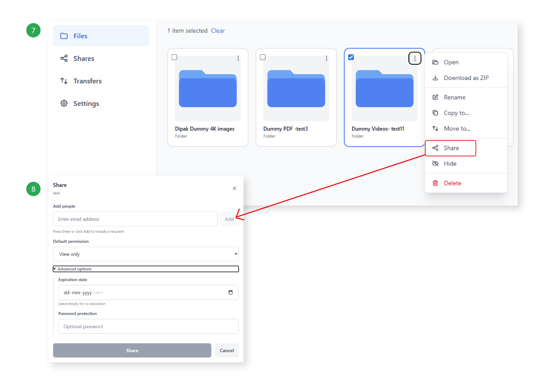This screenshot has width=541, height=392.
Task: Select Delete in the context menu
Action: pyautogui.click(x=452, y=183)
